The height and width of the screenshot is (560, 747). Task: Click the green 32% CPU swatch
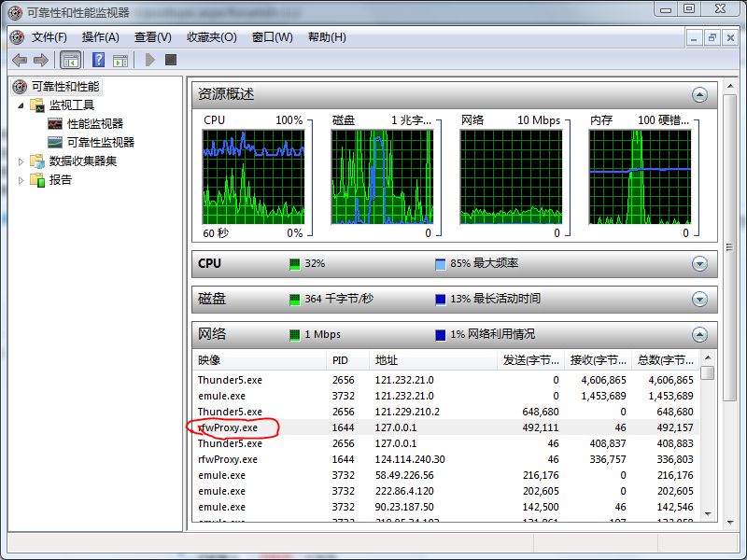295,264
